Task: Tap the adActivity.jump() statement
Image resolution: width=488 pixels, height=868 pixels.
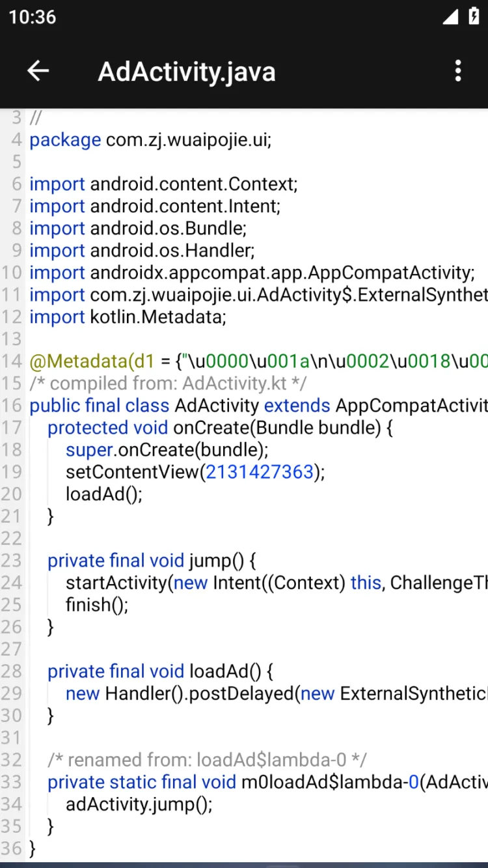Action: tap(139, 804)
